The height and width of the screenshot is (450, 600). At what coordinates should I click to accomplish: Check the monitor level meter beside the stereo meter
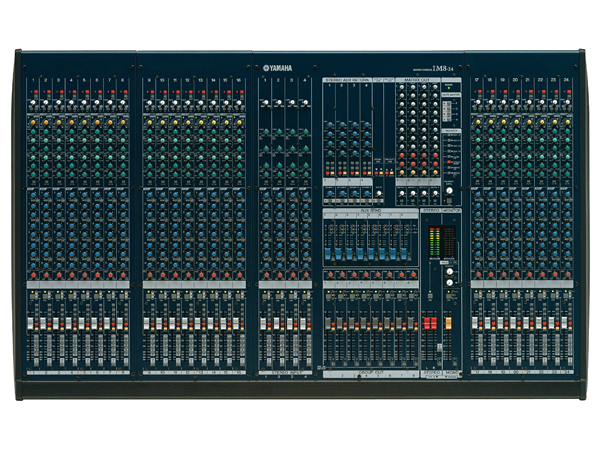click(x=448, y=242)
